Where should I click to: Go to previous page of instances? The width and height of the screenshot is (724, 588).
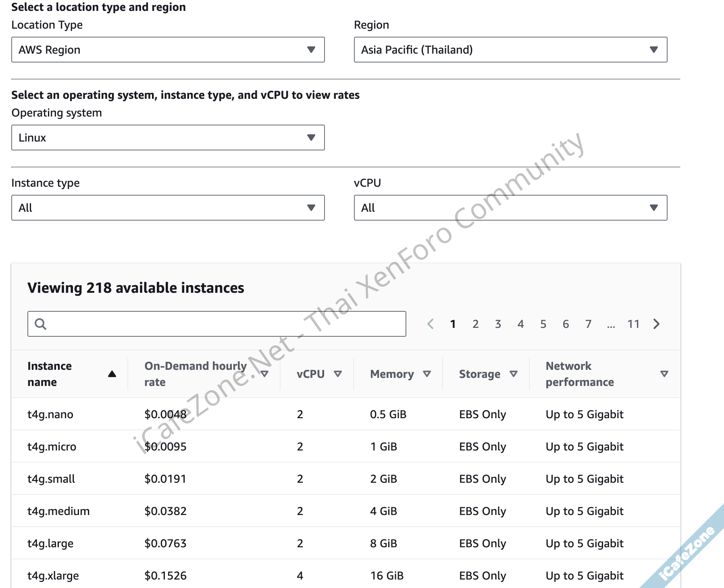[431, 324]
